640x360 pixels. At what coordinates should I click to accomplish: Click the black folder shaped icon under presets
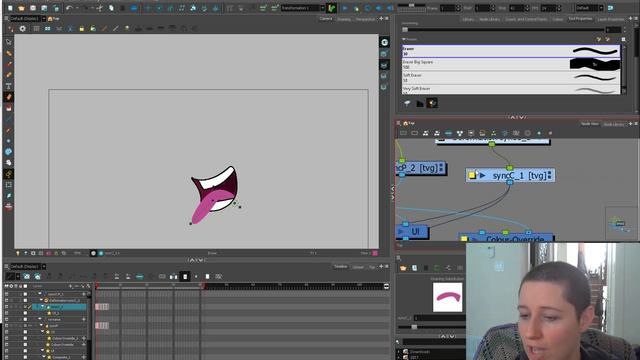click(420, 104)
